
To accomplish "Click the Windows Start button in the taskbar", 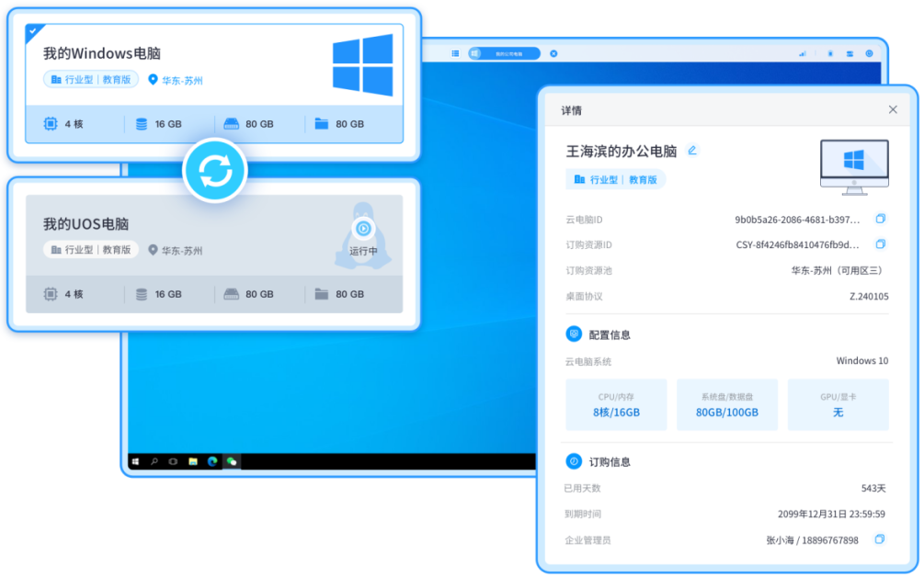I will [x=135, y=461].
